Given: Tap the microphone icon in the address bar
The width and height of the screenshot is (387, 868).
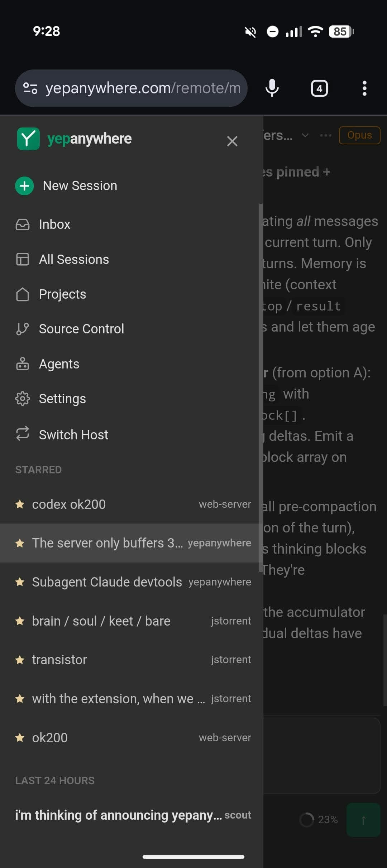Looking at the screenshot, I should (x=272, y=88).
